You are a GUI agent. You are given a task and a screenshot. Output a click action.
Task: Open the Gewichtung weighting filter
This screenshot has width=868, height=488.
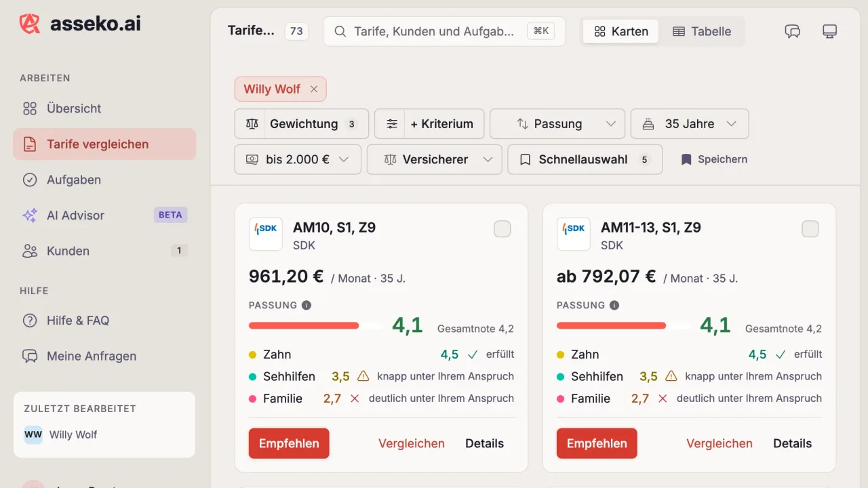(x=302, y=124)
